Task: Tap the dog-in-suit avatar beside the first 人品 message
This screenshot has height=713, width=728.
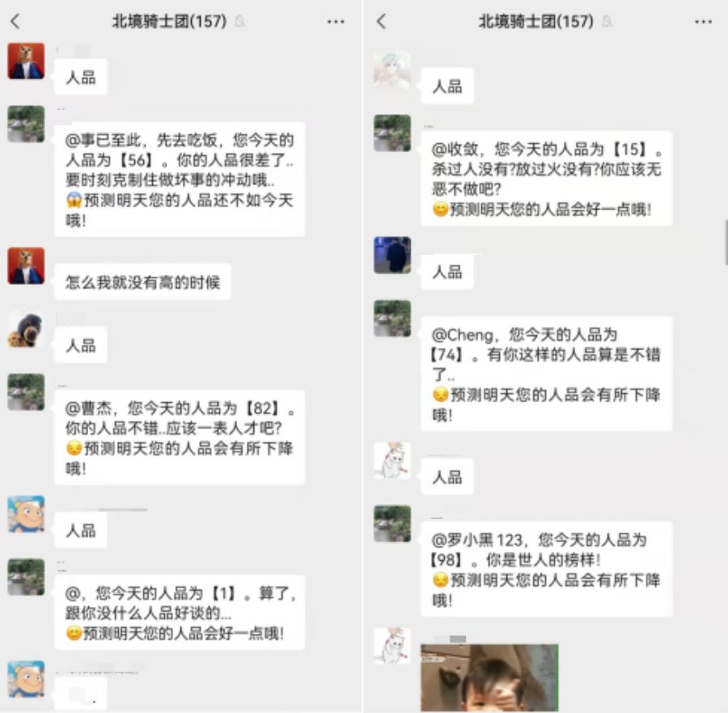Action: tap(27, 61)
